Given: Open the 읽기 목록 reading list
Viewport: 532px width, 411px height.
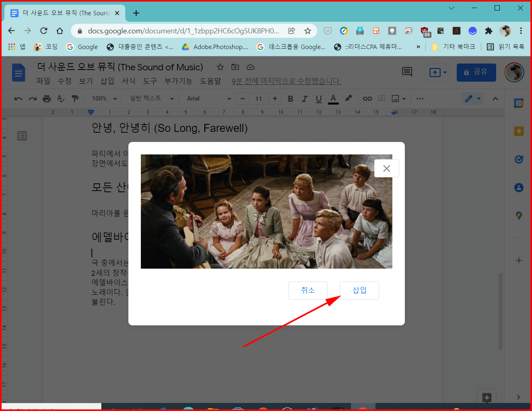Looking at the screenshot, I should click(506, 47).
